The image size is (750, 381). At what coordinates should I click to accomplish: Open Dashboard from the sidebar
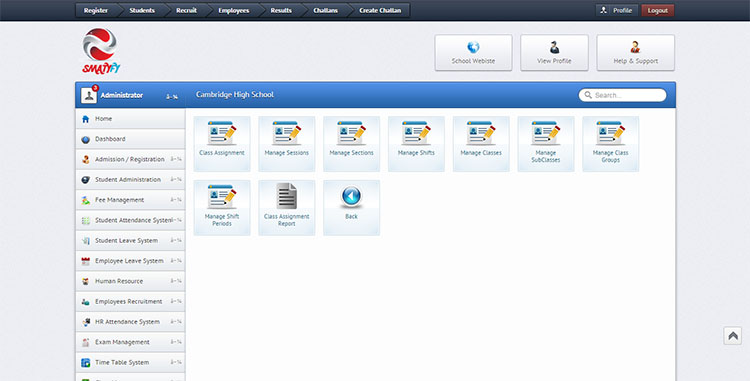[130, 139]
